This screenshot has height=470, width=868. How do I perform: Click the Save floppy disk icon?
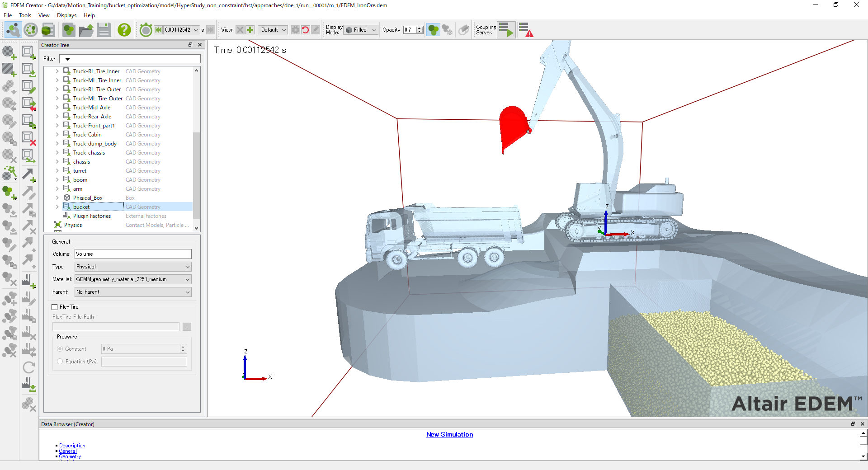tap(104, 30)
